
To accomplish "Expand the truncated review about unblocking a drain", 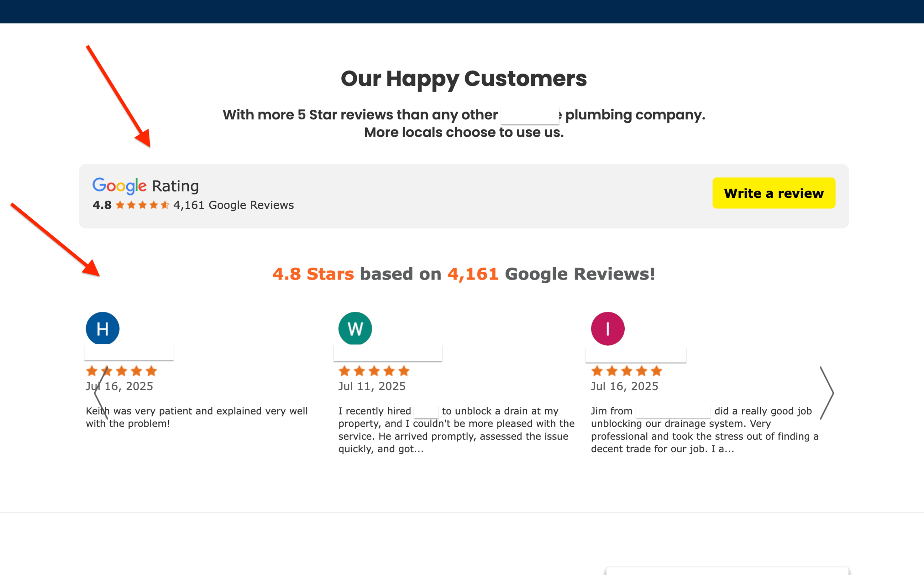I will point(456,430).
